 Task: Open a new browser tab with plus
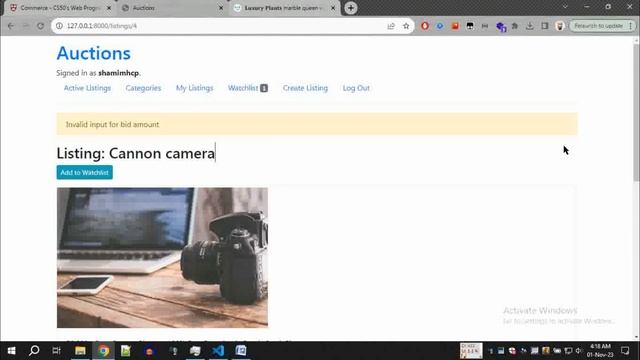click(351, 8)
